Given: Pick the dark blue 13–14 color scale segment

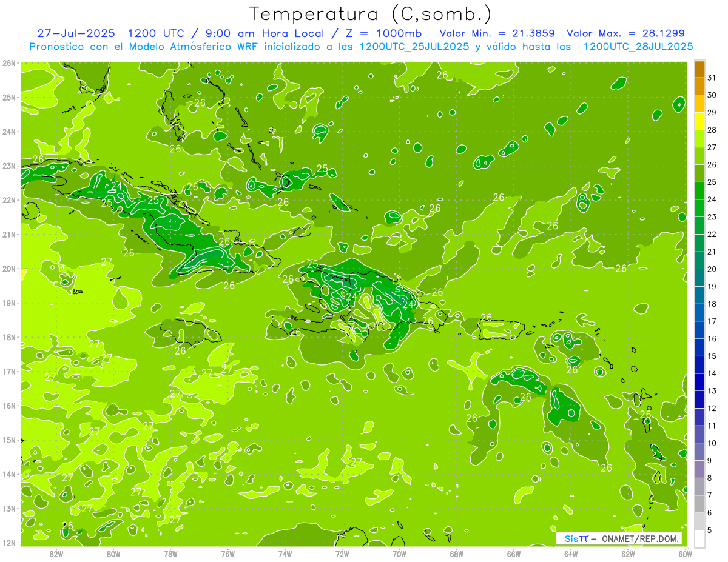Looking at the screenshot, I should click(699, 382).
